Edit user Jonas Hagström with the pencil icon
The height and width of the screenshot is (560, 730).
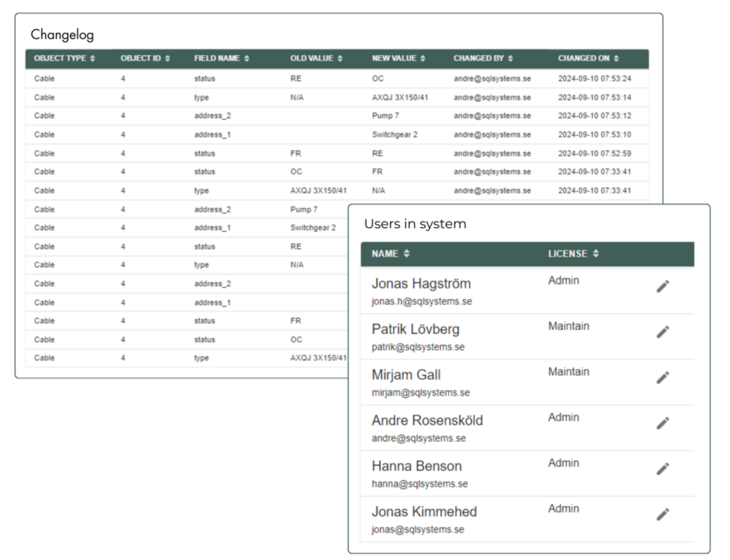tap(662, 286)
